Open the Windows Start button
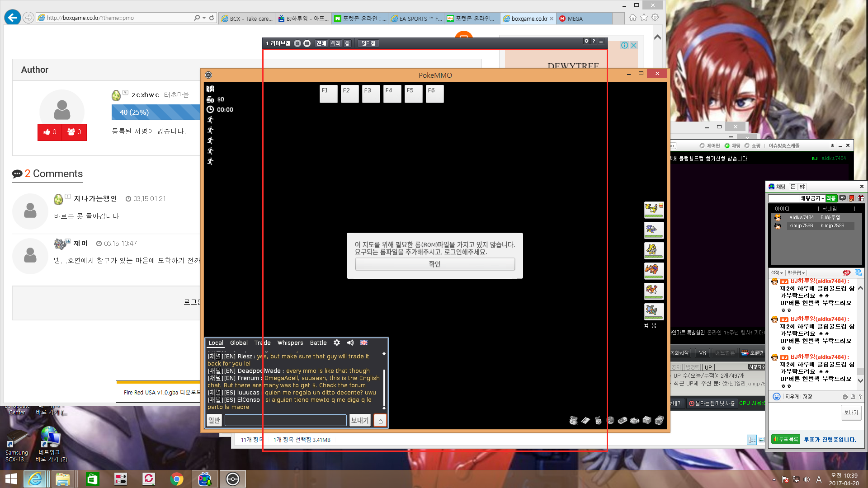868x488 pixels. click(x=11, y=479)
